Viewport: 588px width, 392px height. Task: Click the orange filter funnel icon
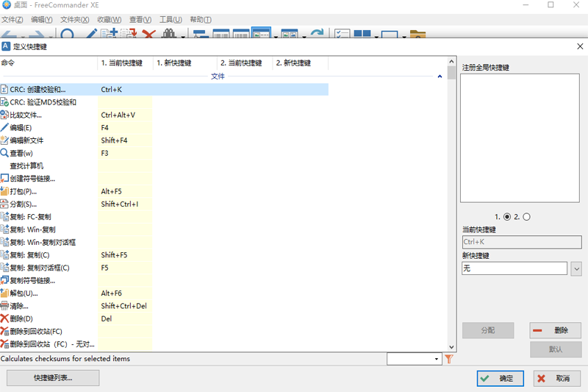coord(448,359)
